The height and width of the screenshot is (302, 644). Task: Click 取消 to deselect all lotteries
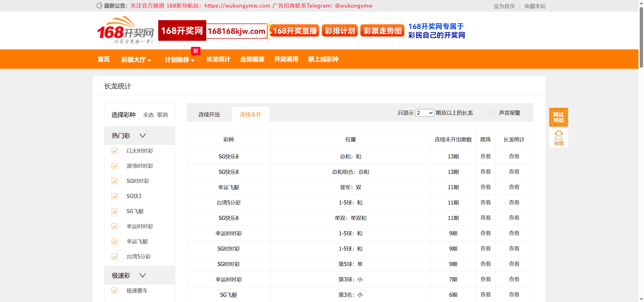(162, 115)
